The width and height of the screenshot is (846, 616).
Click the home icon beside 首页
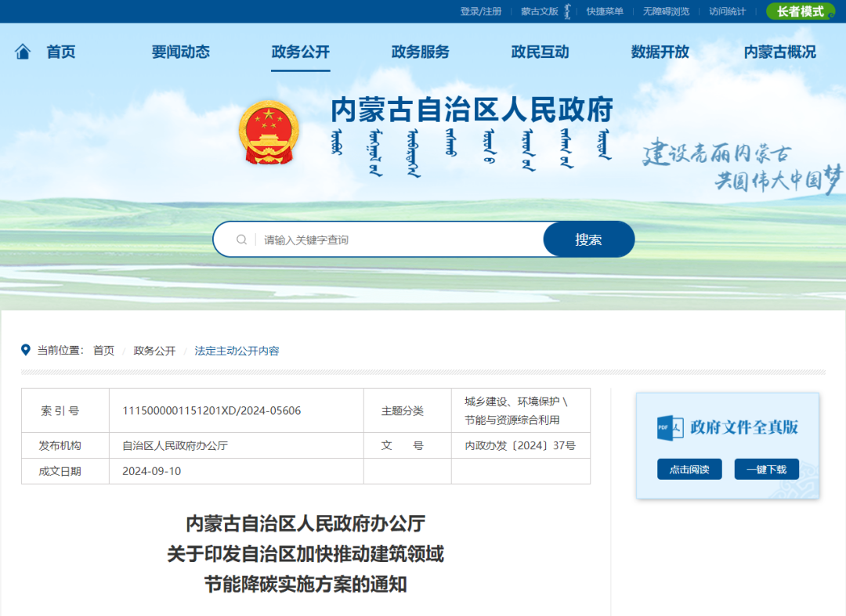tap(24, 51)
